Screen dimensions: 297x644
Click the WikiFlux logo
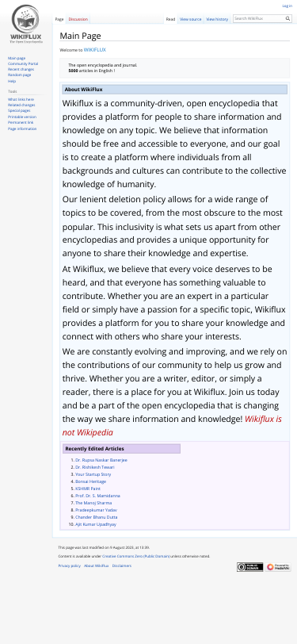[x=26, y=25]
